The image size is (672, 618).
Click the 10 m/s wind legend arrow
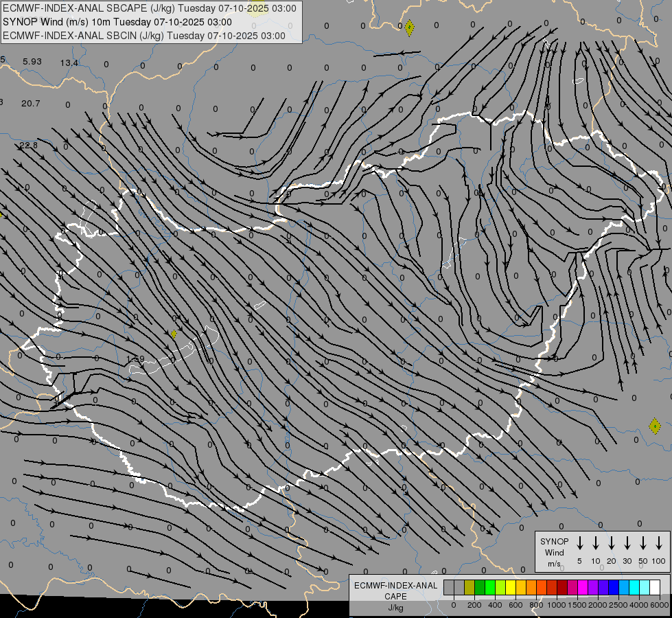coord(596,543)
